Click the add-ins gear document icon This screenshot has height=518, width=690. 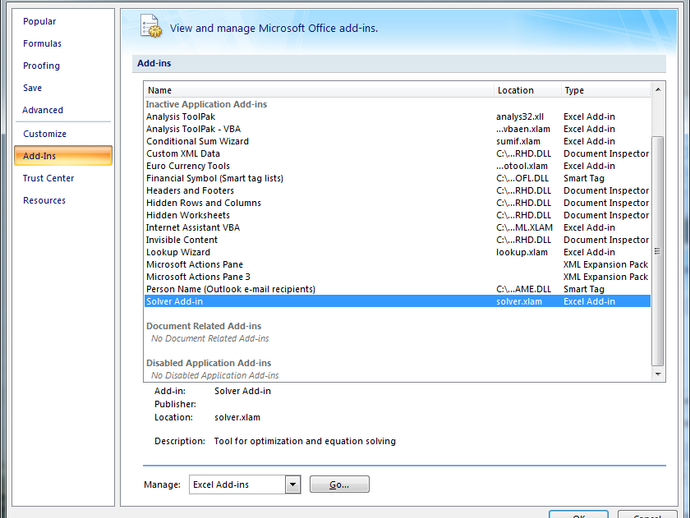pyautogui.click(x=151, y=26)
